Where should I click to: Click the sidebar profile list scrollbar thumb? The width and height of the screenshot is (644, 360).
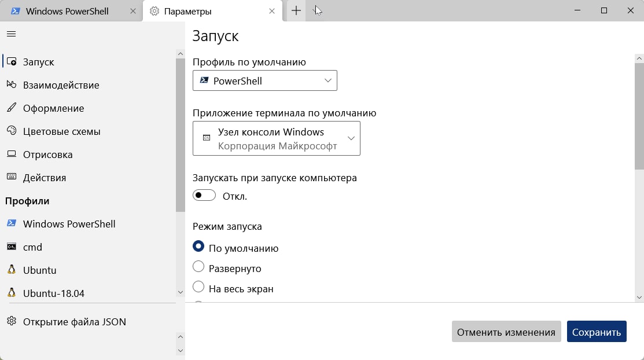pyautogui.click(x=181, y=135)
